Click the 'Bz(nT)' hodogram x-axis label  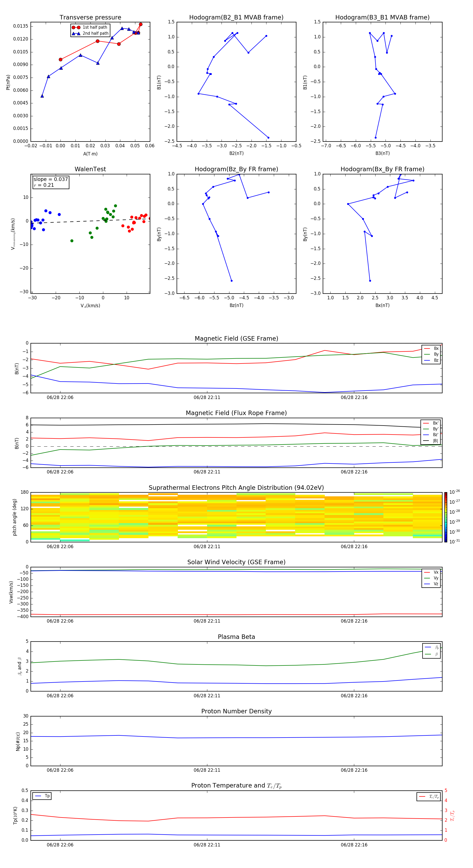(x=236, y=305)
